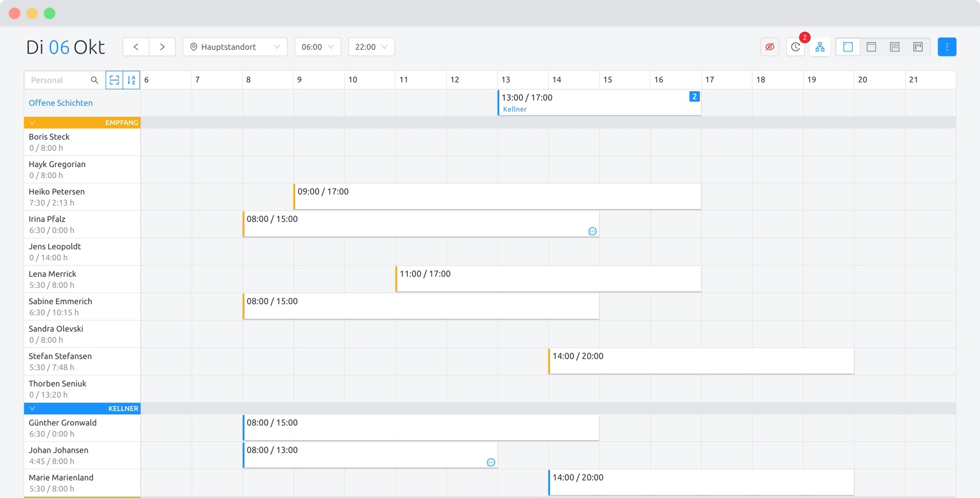Screen dimensions: 980x498
Task: Click the compact rows icon beside search
Action: 114,80
